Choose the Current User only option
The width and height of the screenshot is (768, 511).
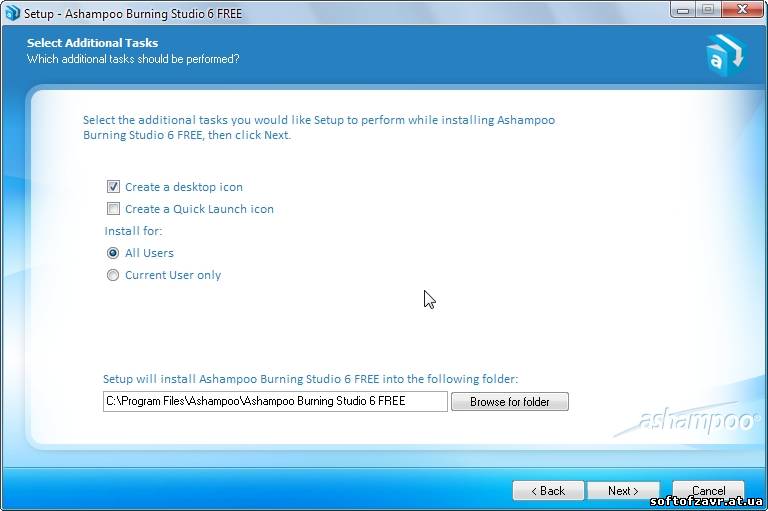point(113,275)
